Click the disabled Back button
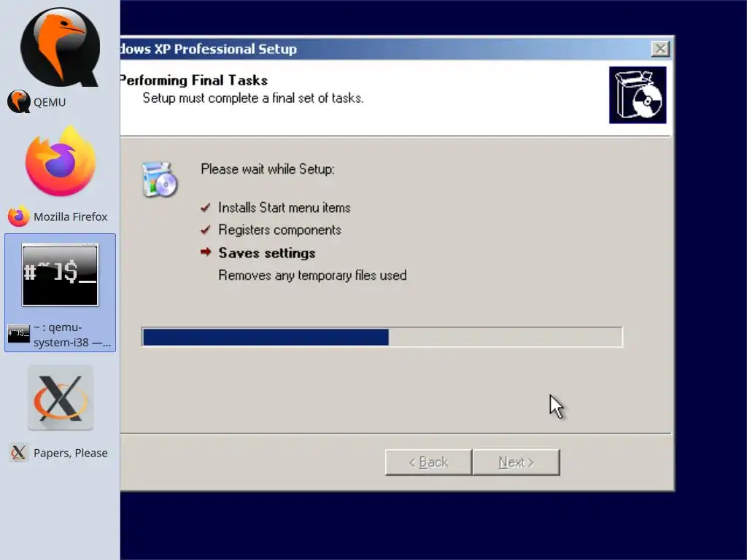Viewport: 747px width, 560px height. [428, 462]
